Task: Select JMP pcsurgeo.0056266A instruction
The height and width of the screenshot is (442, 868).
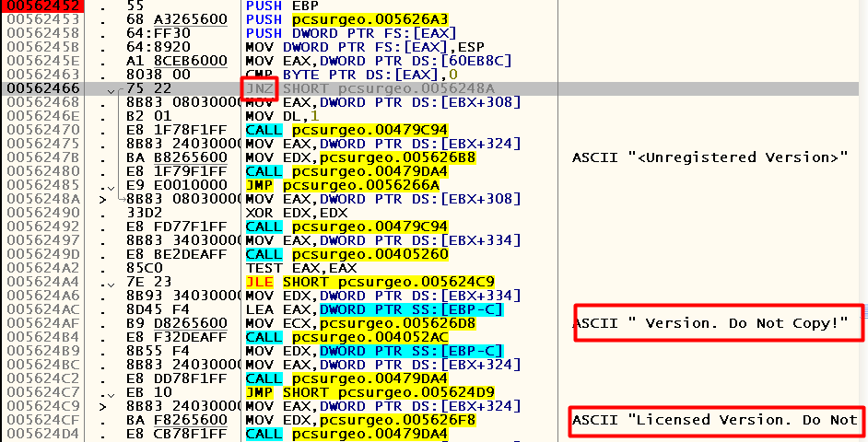Action: (x=343, y=185)
